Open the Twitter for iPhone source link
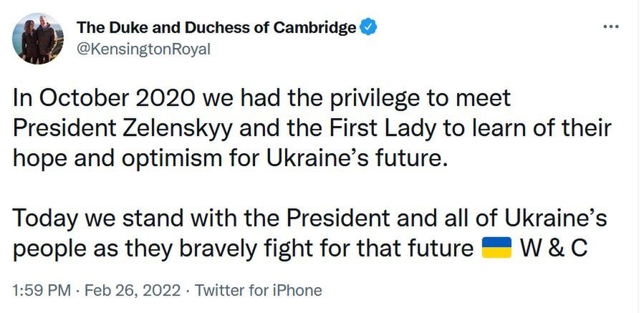This screenshot has width=644, height=313. pos(259,290)
